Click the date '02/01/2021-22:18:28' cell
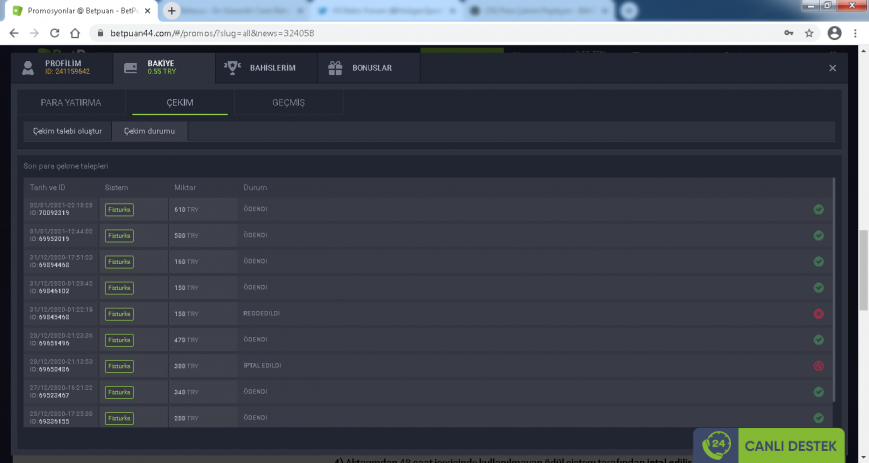The image size is (869, 463). [x=61, y=205]
